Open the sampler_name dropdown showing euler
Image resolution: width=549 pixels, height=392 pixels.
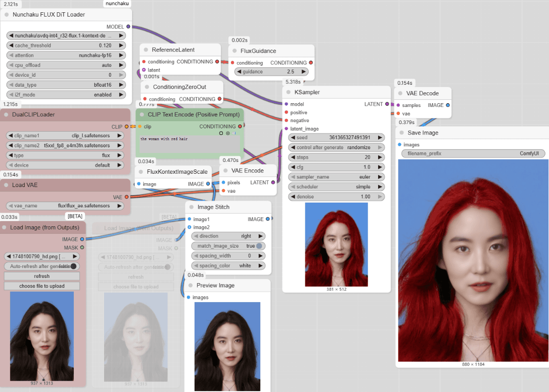point(336,177)
